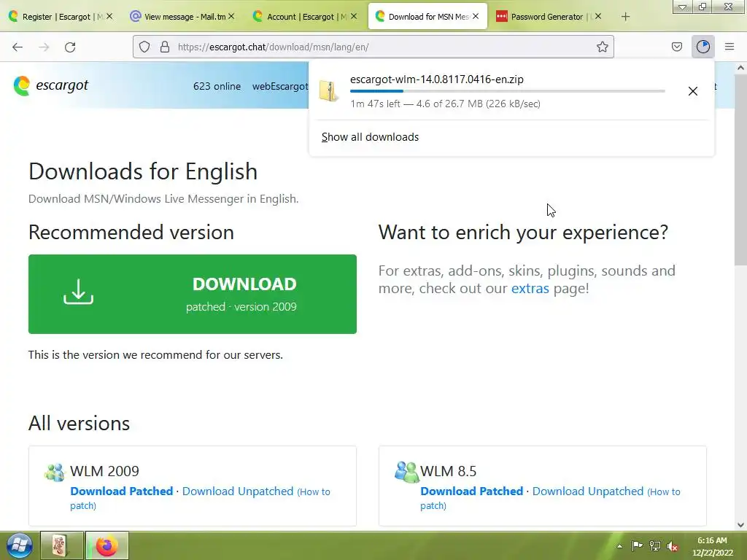This screenshot has width=747, height=560.
Task: Reload the page with the refresh icon
Action: [70, 47]
